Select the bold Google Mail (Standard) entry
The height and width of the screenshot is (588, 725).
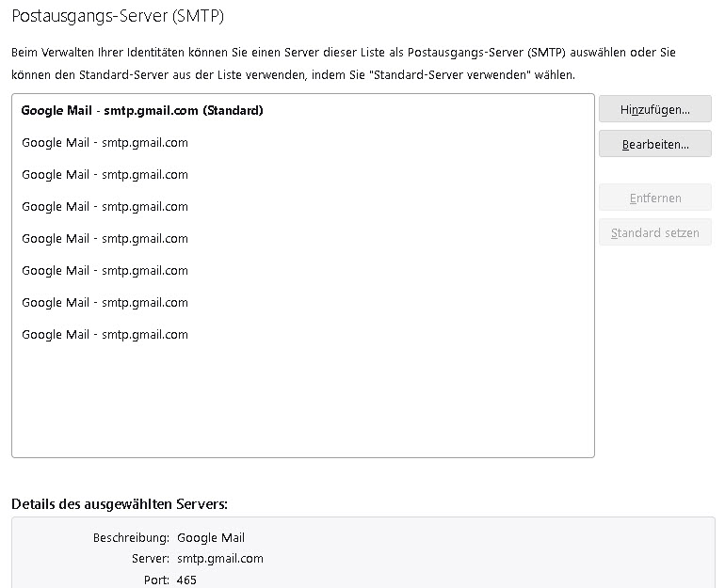(x=303, y=110)
